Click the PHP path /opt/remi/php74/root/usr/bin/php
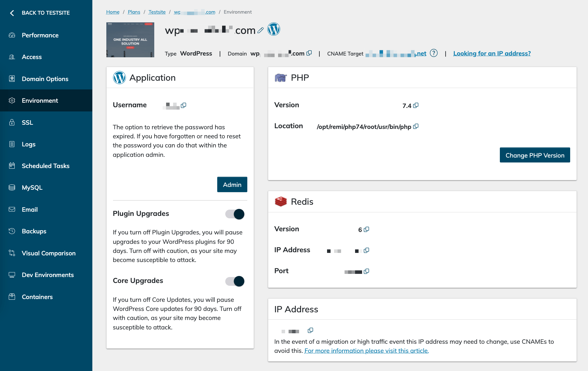Screen dimensions: 588x371 pyautogui.click(x=364, y=127)
